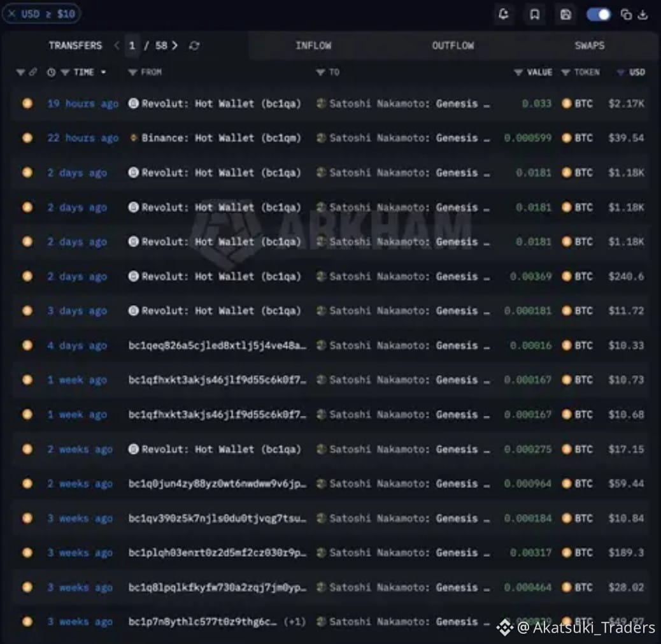Open the FROM column filter
The height and width of the screenshot is (644, 661).
132,73
